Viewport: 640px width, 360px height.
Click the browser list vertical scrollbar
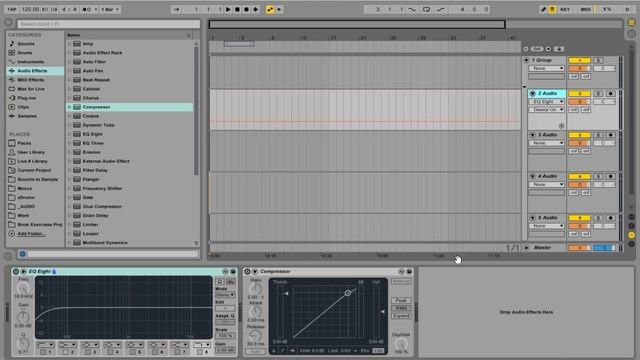[x=196, y=110]
